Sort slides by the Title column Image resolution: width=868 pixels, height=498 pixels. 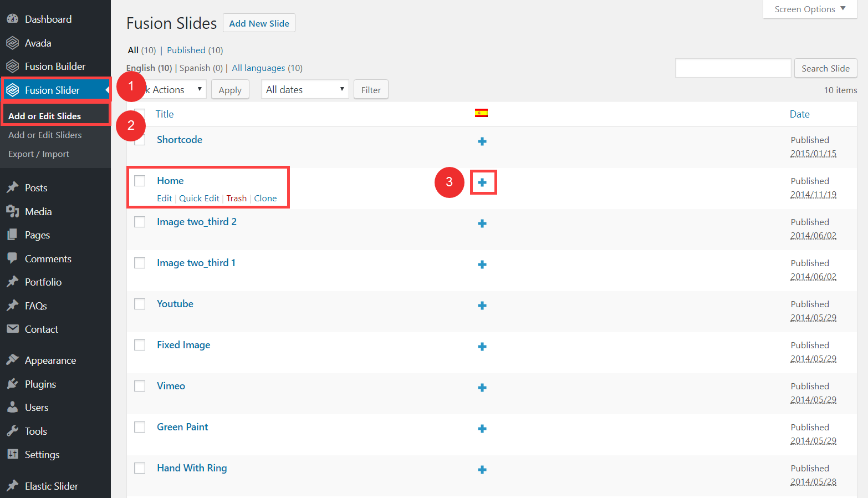click(164, 114)
